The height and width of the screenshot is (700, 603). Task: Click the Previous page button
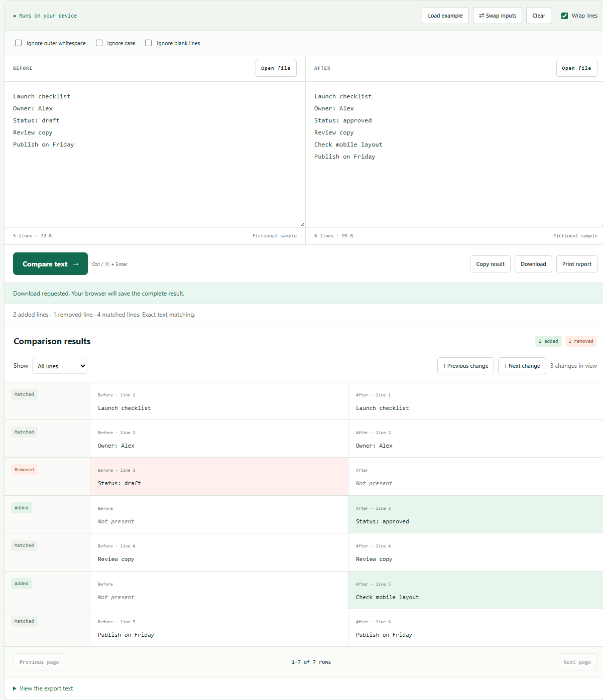(39, 662)
